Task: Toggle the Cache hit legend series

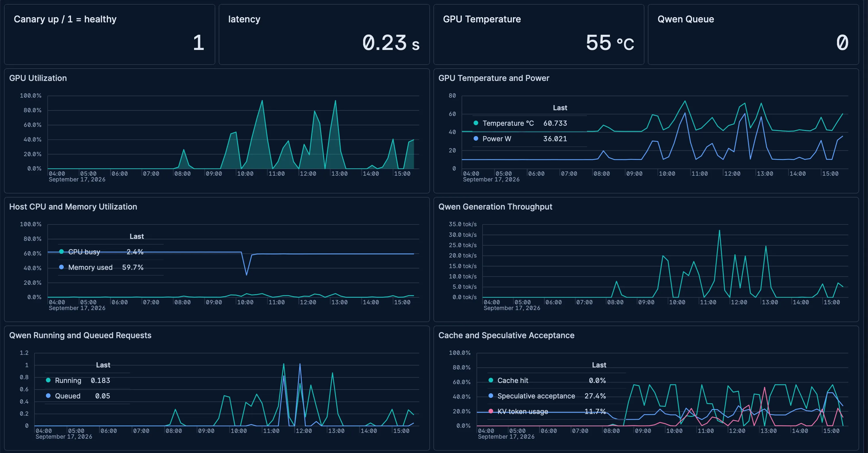Action: 513,381
